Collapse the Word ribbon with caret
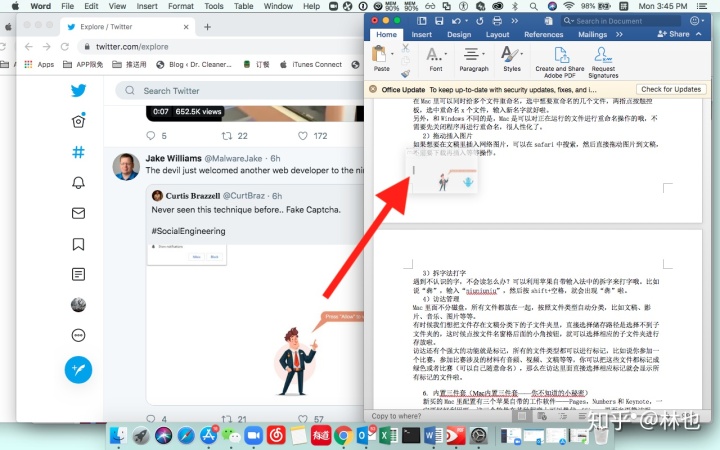This screenshot has height=450, width=720. pos(698,34)
